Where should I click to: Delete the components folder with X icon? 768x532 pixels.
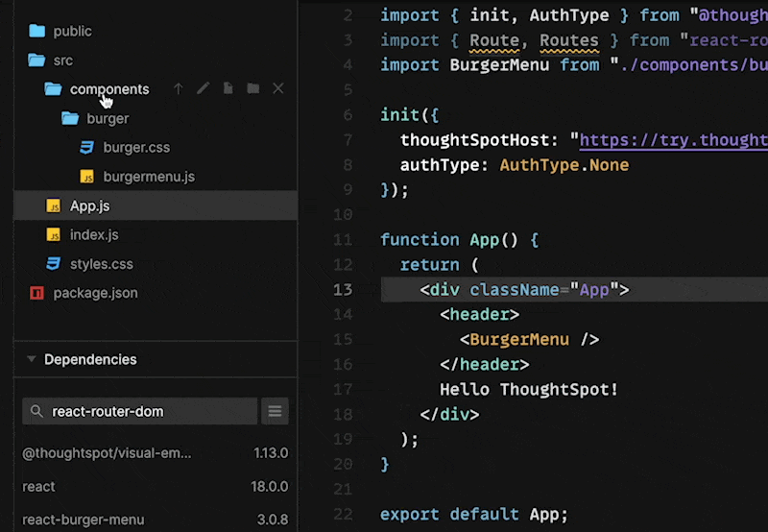[x=278, y=88]
